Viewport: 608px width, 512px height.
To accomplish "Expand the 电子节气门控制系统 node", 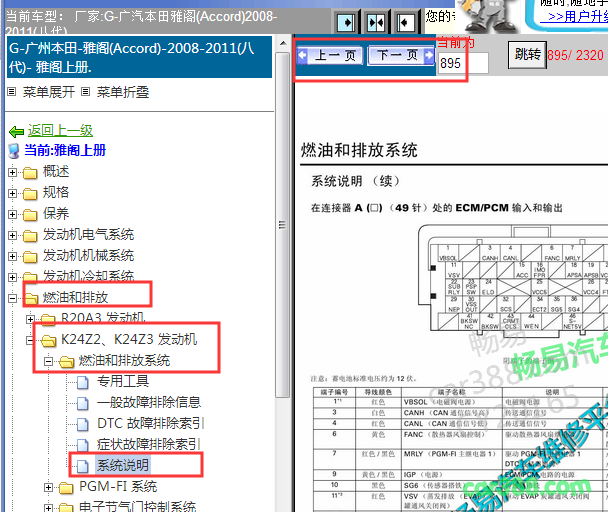I will 48,507.
